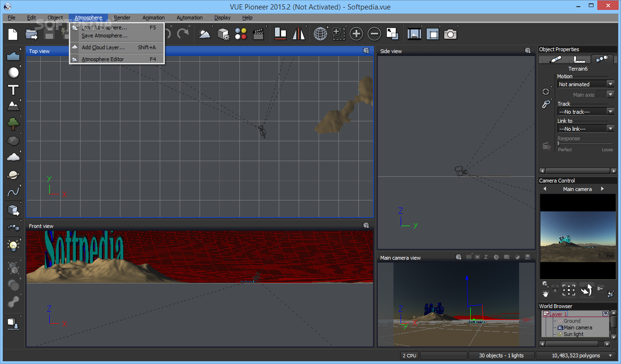Click the render camera icon in toolbar
Viewport: 621px width, 364px height.
click(450, 34)
